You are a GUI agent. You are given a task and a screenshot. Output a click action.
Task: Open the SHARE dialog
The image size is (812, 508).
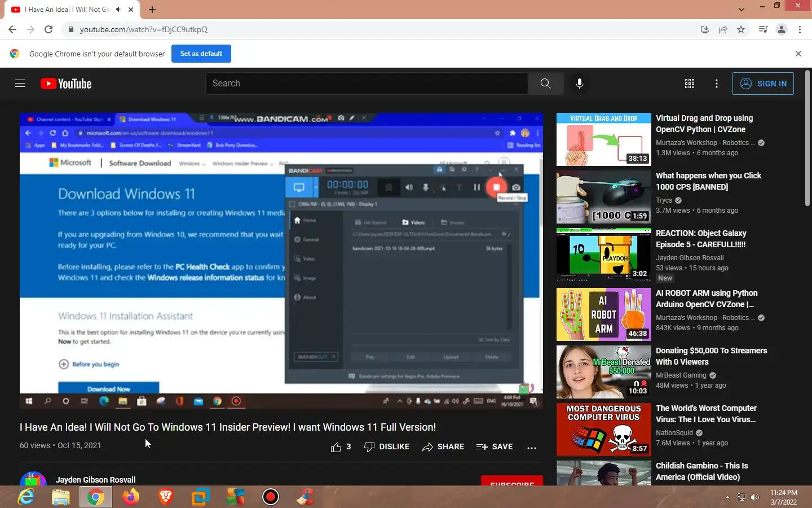(x=443, y=447)
